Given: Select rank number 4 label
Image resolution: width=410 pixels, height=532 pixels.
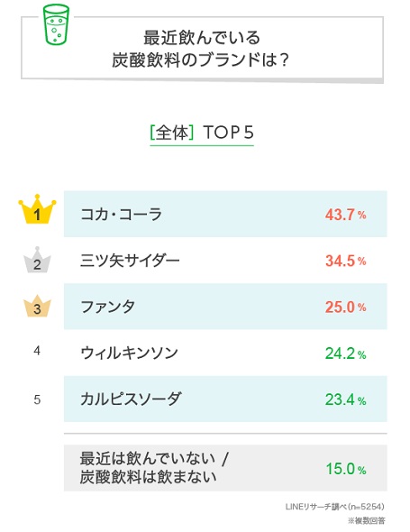Looking at the screenshot, I should tap(37, 351).
